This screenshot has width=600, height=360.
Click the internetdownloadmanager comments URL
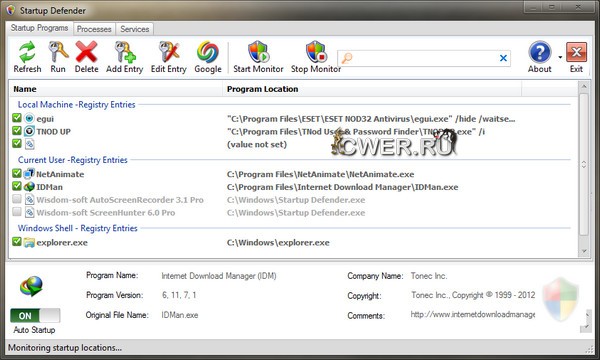pos(473,314)
